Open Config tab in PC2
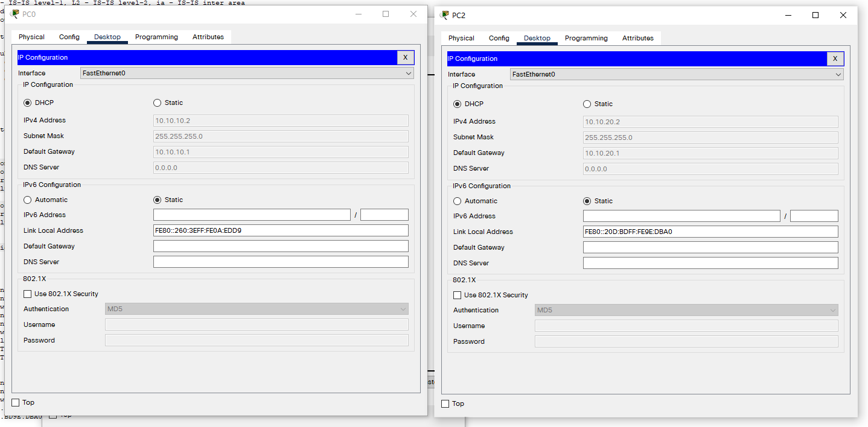The height and width of the screenshot is (427, 868). 499,38
